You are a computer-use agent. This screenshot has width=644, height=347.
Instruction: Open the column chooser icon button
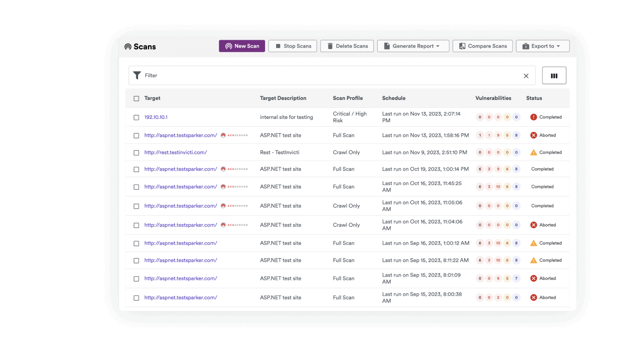tap(554, 76)
